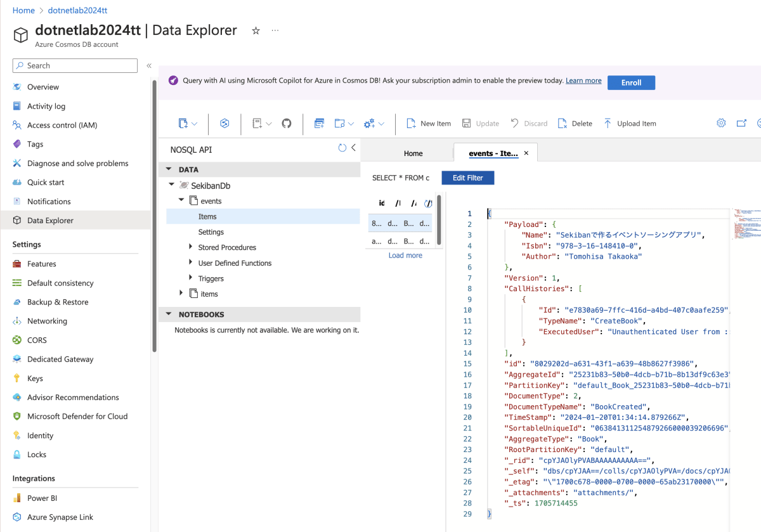
Task: Expand the New Container dropdown arrow
Action: click(195, 124)
